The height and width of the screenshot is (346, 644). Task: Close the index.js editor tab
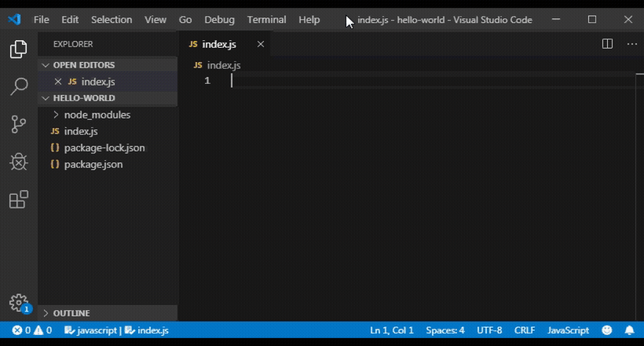pos(261,44)
